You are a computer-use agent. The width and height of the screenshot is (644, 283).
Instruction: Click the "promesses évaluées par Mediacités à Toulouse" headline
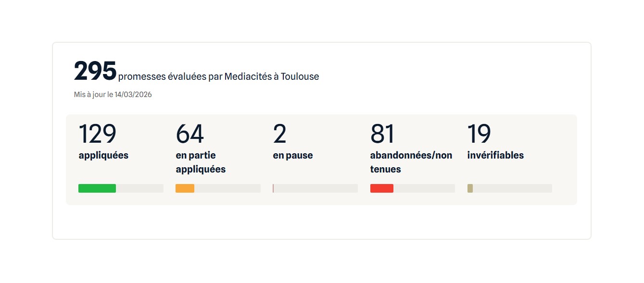point(218,76)
